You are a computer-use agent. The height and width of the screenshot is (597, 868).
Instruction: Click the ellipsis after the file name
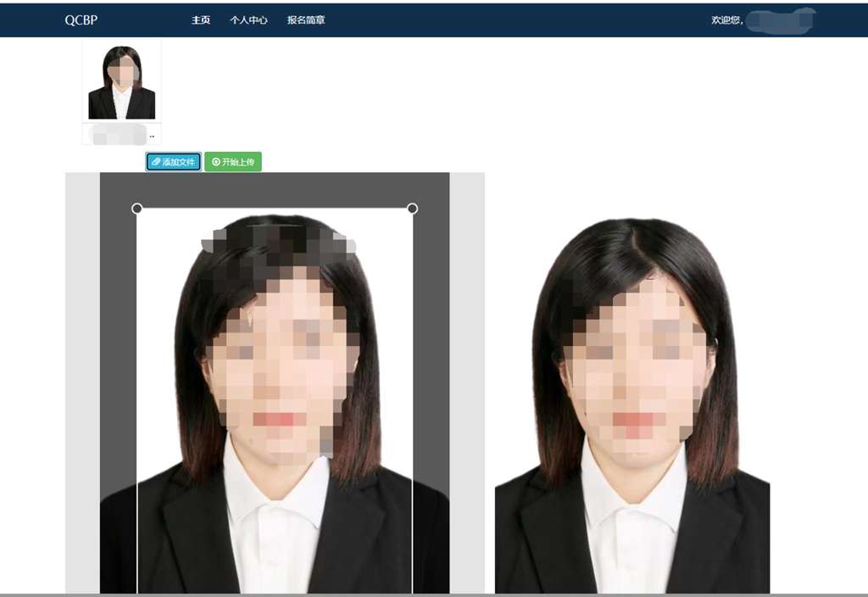tap(153, 136)
